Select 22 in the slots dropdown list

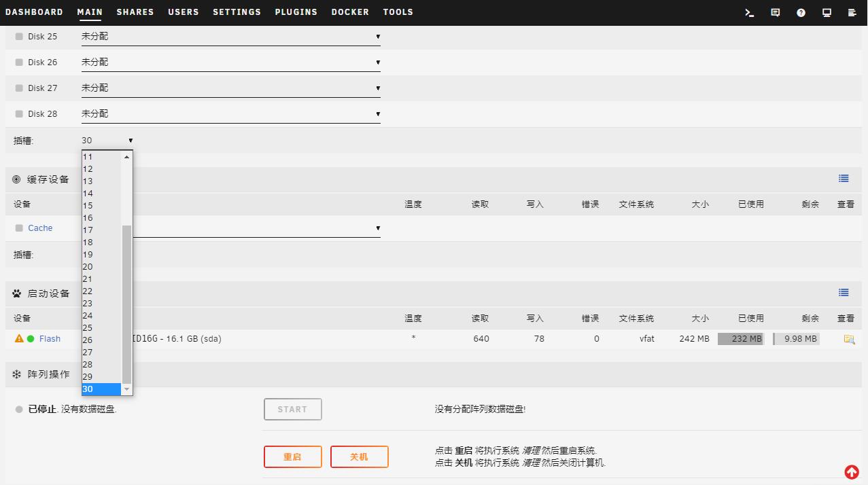pos(101,291)
